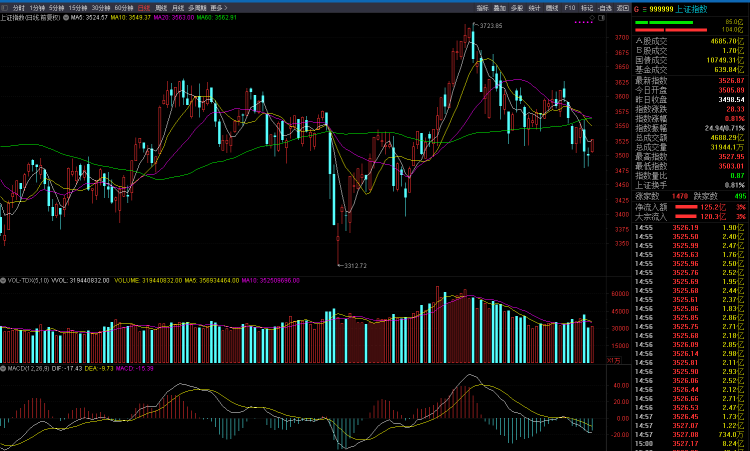Click the F10 company info button
Image resolution: width=750 pixels, height=451 pixels.
pyautogui.click(x=569, y=7)
